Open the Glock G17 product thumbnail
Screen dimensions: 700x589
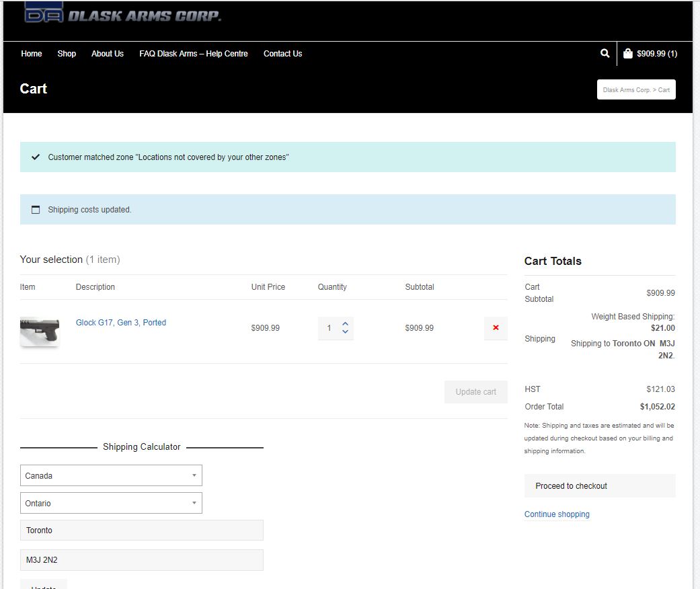pos(40,331)
